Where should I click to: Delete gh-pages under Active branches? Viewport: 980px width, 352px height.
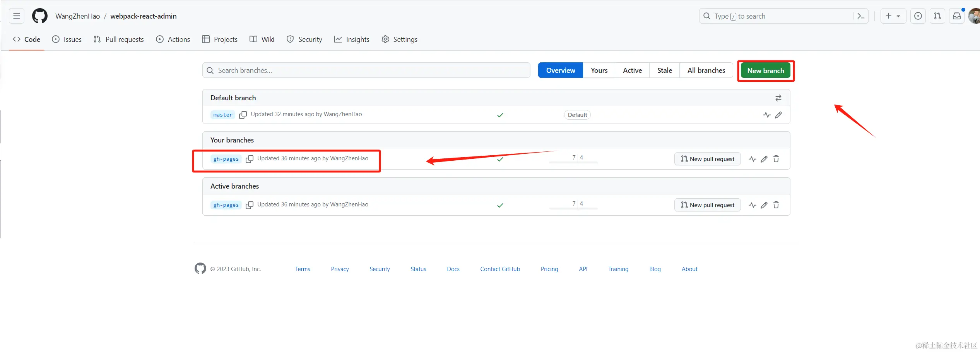coord(776,205)
